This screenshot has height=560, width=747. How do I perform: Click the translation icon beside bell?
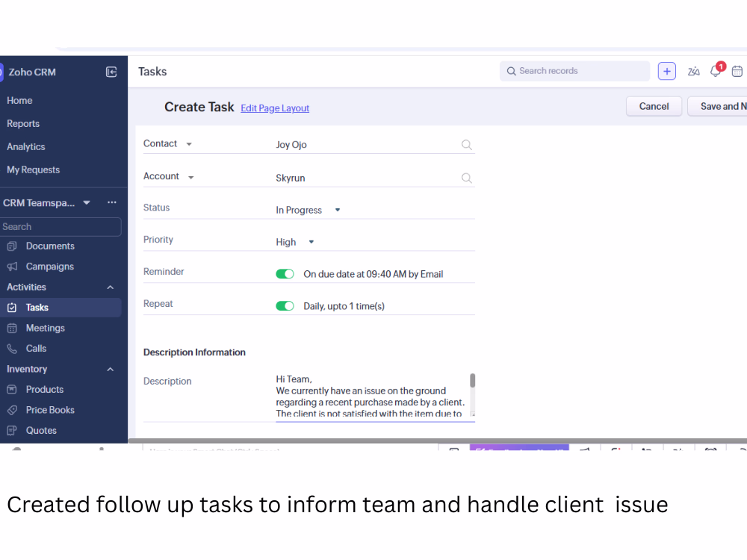tap(694, 72)
